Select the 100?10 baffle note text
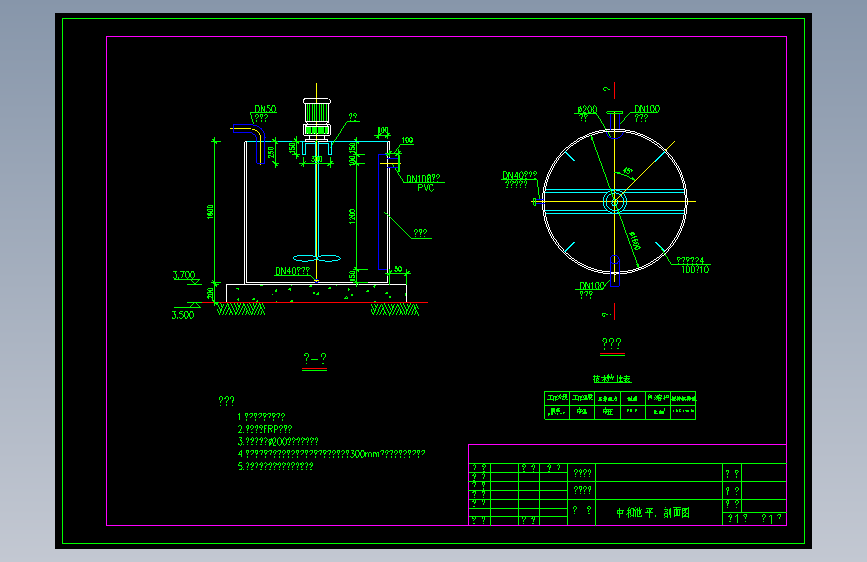Viewport: 867px width, 562px height. tap(695, 269)
